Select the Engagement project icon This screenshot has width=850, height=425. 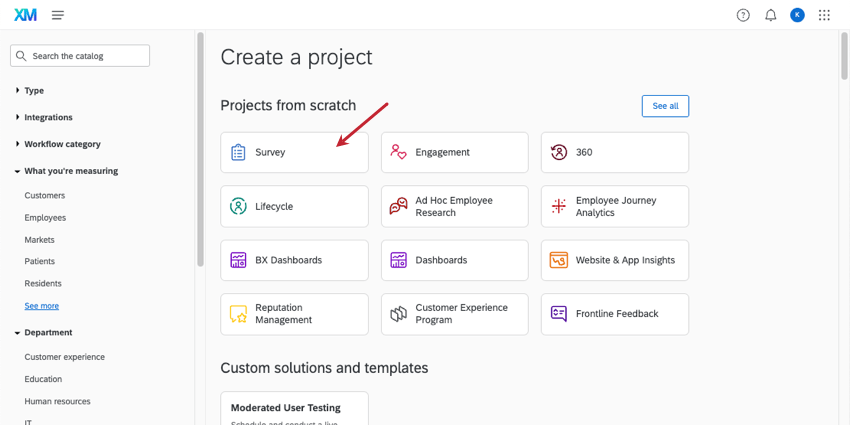coord(398,153)
